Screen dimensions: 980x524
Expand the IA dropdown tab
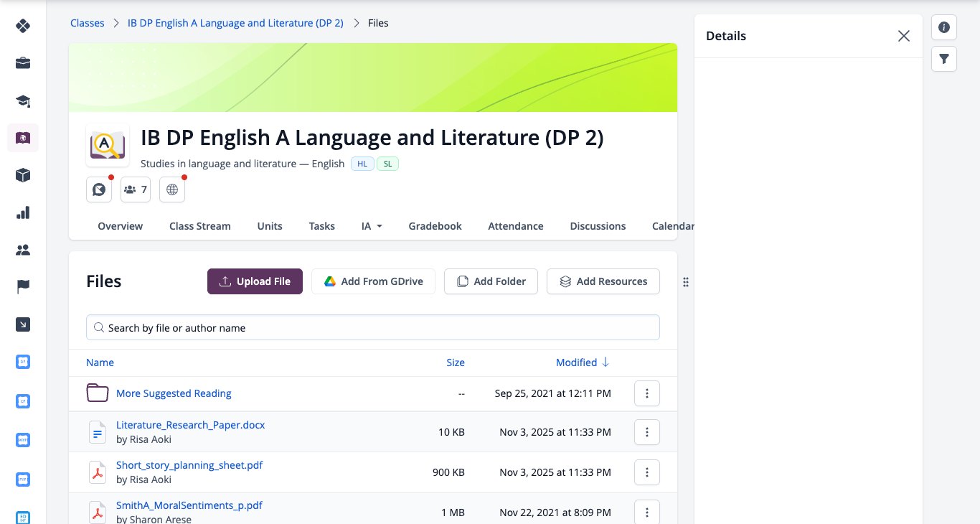click(372, 226)
